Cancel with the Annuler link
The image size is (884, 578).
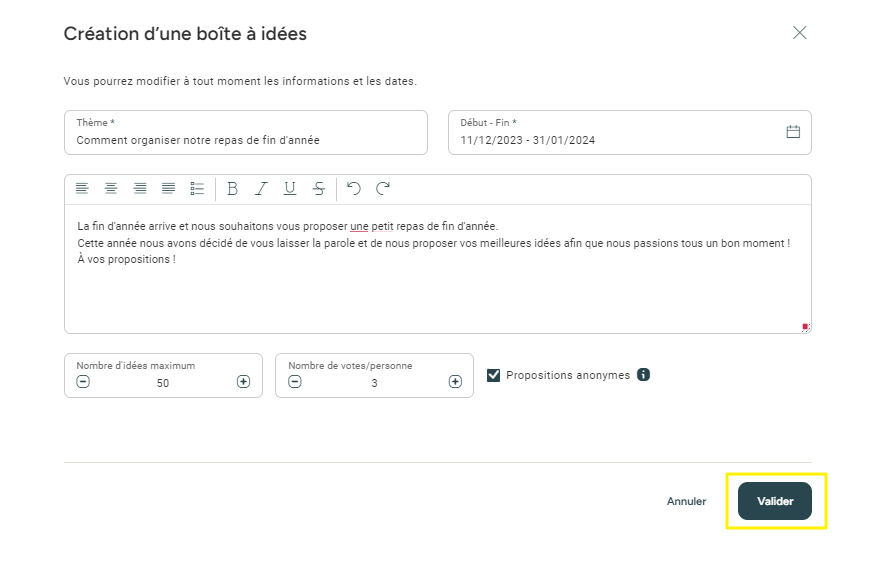[686, 501]
